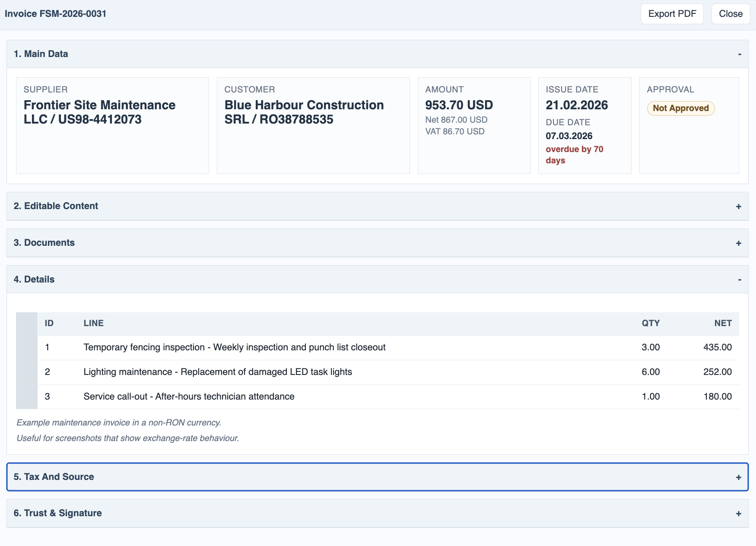Export the invoice as PDF
The height and width of the screenshot is (546, 756).
point(672,14)
